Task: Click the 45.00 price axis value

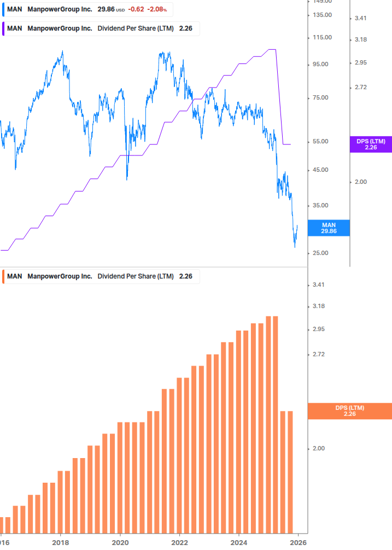Action: tap(320, 170)
